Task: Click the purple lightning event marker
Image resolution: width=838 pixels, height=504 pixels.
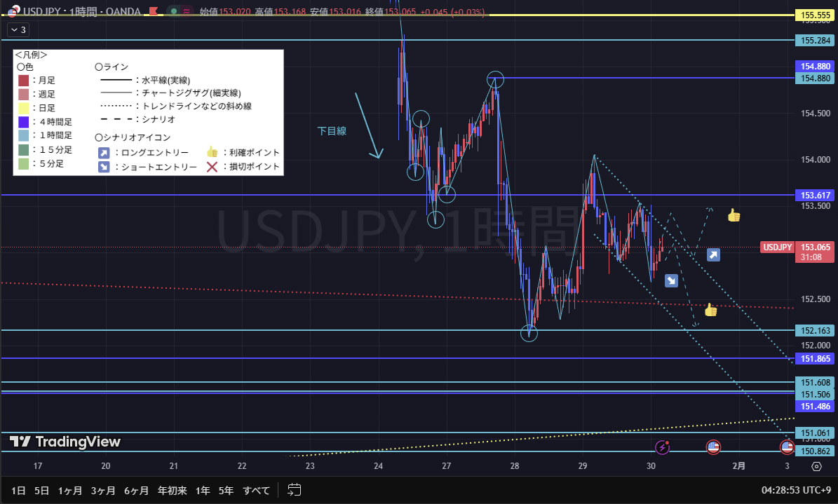Action: coord(663,447)
